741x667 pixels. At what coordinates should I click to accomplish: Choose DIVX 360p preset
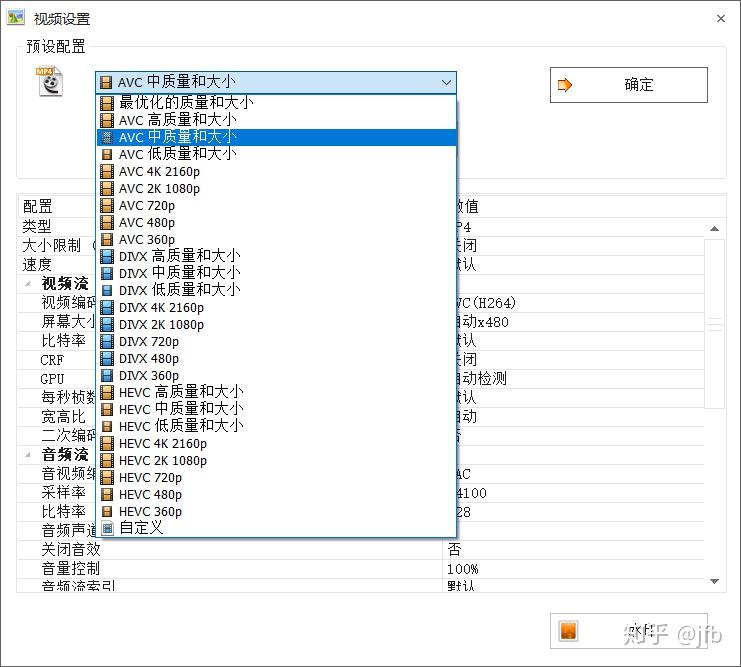pos(276,375)
